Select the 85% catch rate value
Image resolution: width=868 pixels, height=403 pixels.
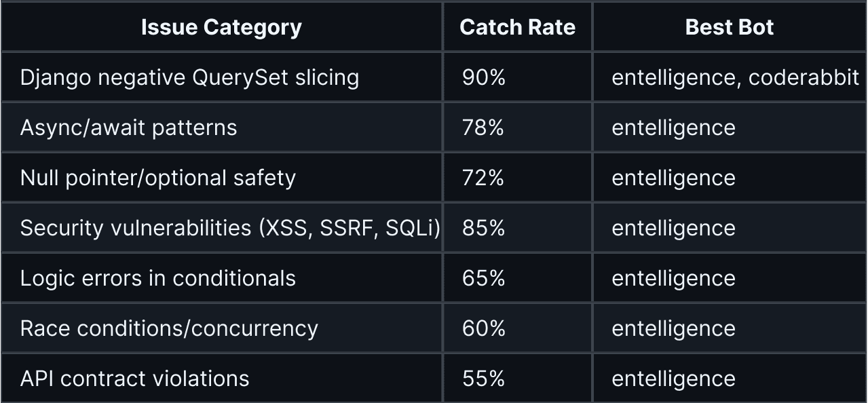point(484,228)
